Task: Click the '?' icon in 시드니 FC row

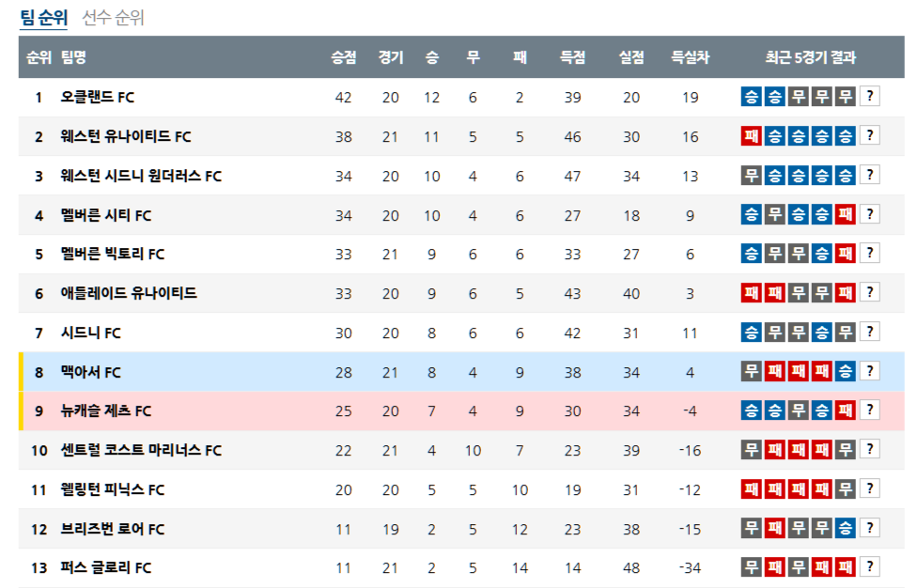Action: click(870, 333)
